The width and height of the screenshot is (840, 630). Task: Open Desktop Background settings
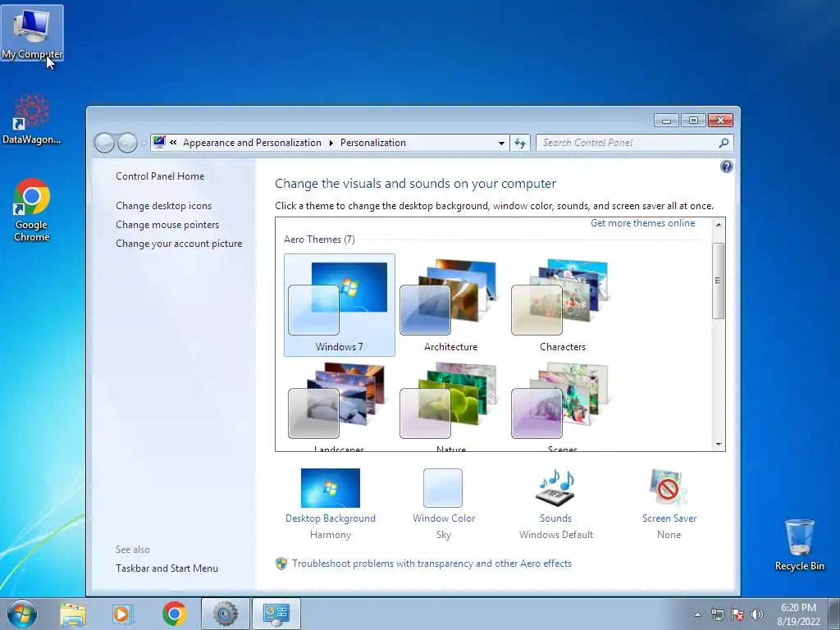[x=330, y=488]
